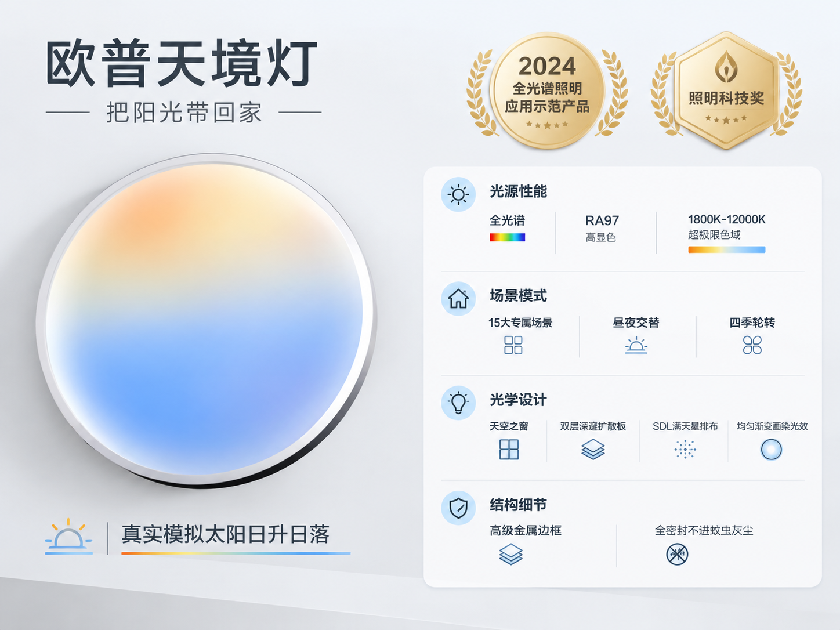Click the stacked layers icon under 双层深邃扩散板

point(593,450)
